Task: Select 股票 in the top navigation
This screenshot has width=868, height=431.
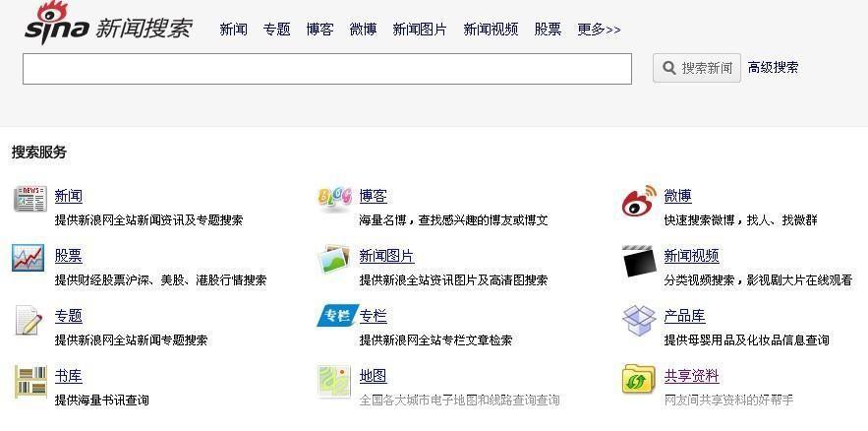Action: point(549,30)
